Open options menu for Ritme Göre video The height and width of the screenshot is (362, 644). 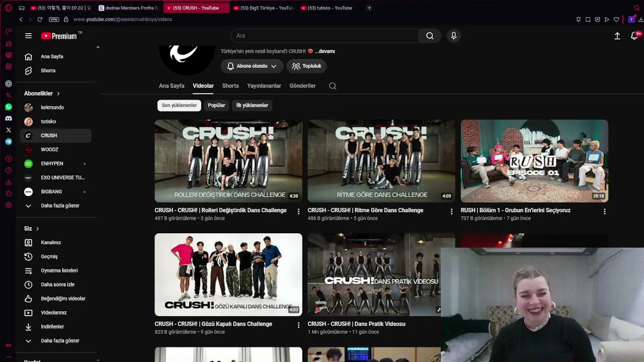451,212
